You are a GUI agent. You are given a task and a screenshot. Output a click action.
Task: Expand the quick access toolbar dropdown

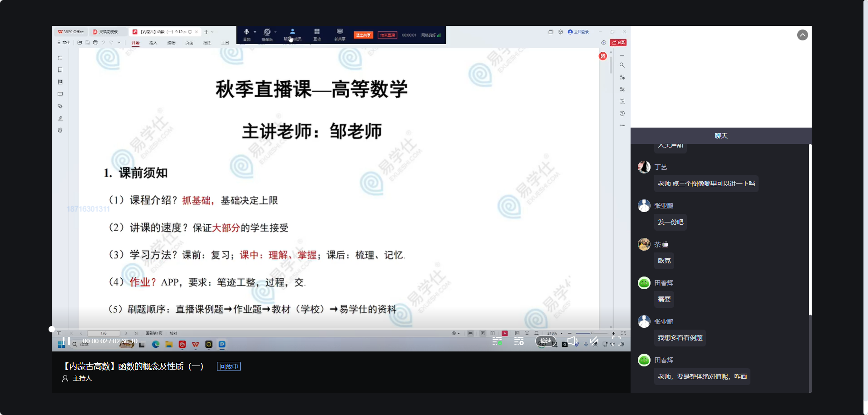(x=119, y=43)
